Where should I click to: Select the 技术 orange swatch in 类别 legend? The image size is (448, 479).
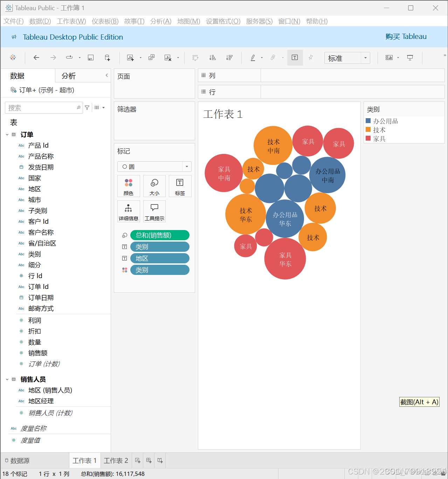pyautogui.click(x=368, y=129)
